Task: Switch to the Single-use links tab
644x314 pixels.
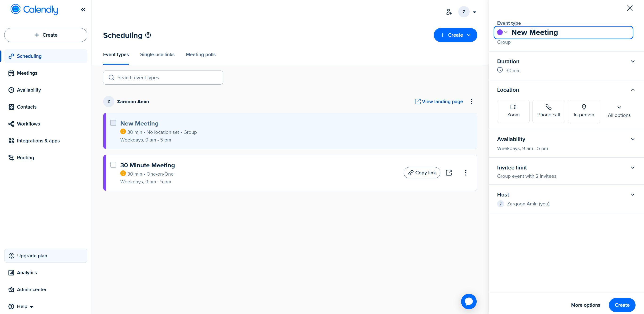Action: point(157,55)
